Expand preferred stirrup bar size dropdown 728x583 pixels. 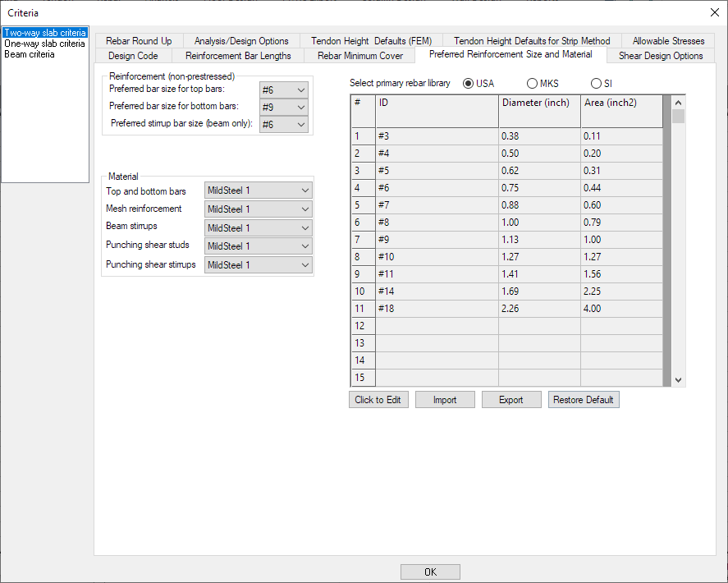[284, 124]
